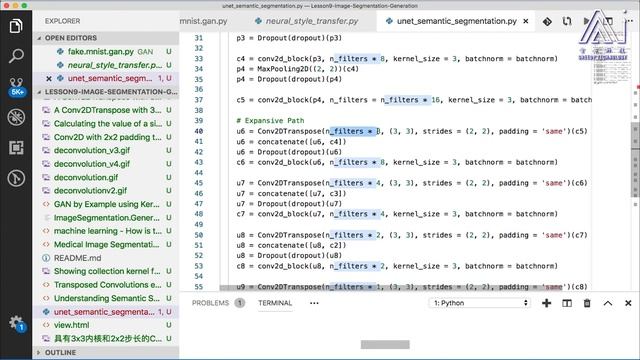This screenshot has width=640, height=360.
Task: Open file 'Conv2D with 2x2 padding t...'
Action: (x=106, y=137)
